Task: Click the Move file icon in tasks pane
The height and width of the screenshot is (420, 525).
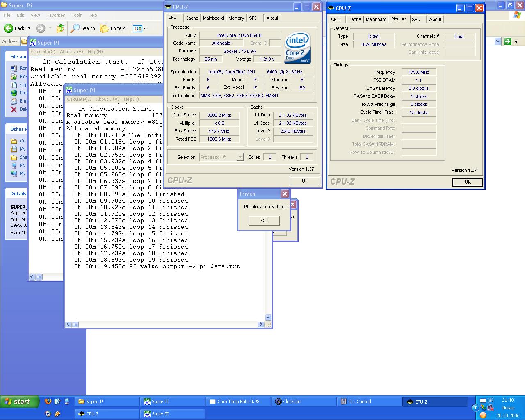Action: pos(14,76)
